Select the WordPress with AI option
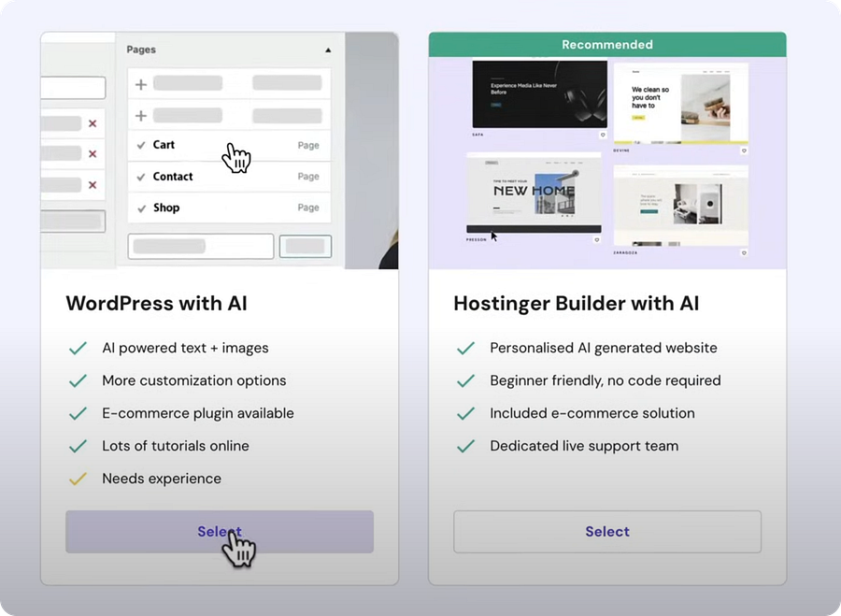 tap(220, 531)
